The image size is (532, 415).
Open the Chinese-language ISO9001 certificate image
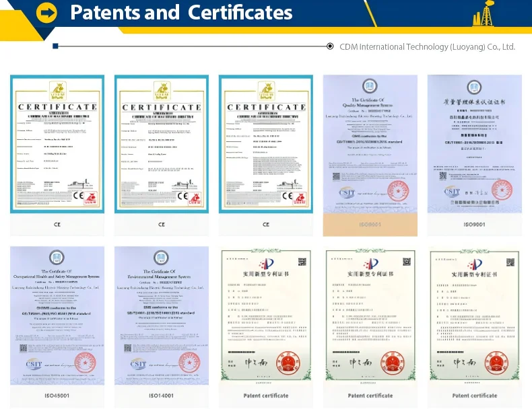tap(475, 144)
